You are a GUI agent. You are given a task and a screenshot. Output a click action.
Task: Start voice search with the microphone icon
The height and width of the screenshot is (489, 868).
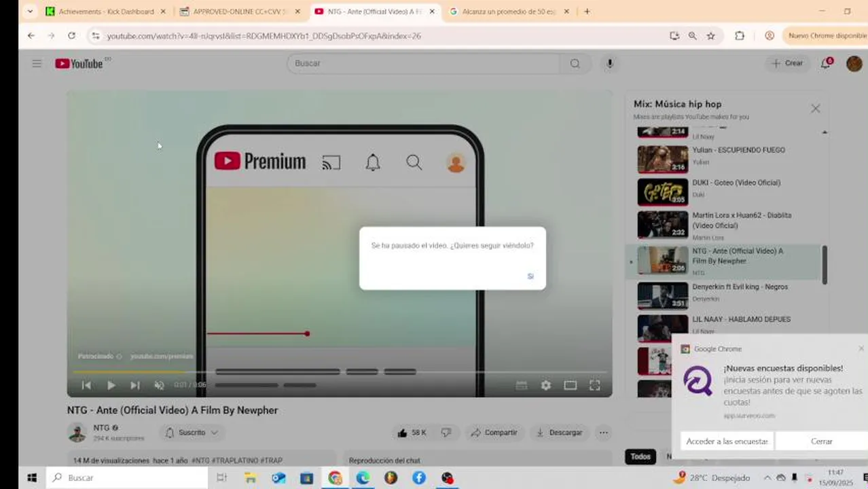pyautogui.click(x=610, y=63)
